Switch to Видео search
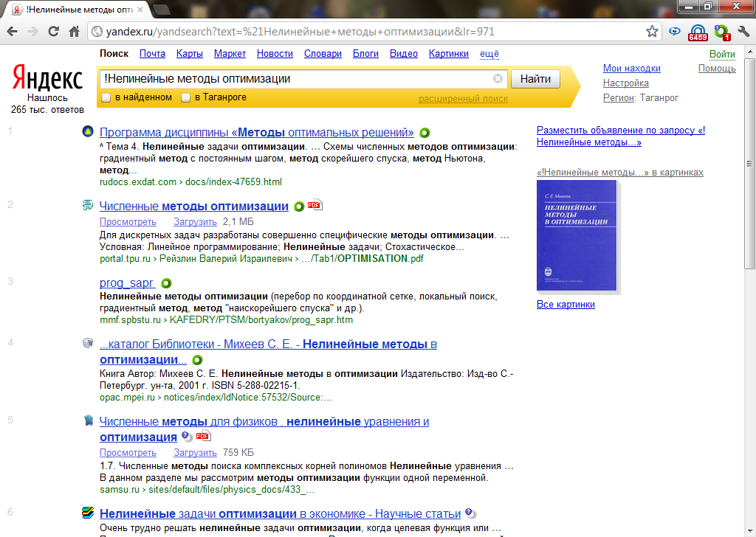 [x=404, y=54]
